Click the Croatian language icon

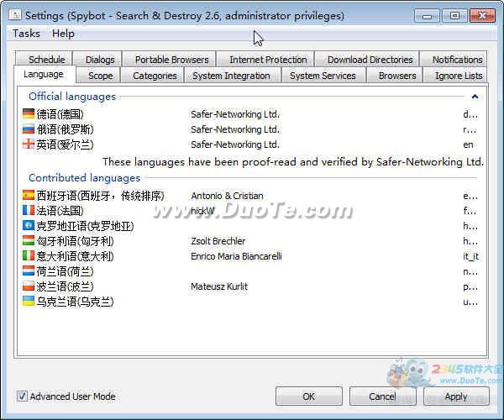29,225
